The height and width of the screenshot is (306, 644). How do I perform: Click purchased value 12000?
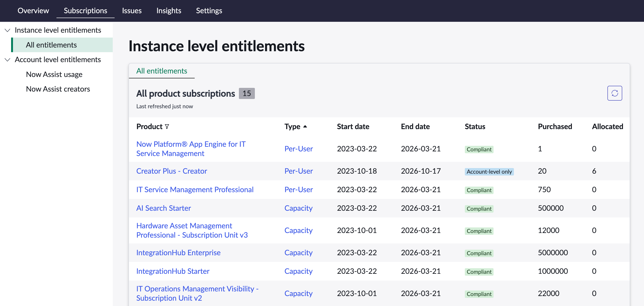tap(548, 230)
